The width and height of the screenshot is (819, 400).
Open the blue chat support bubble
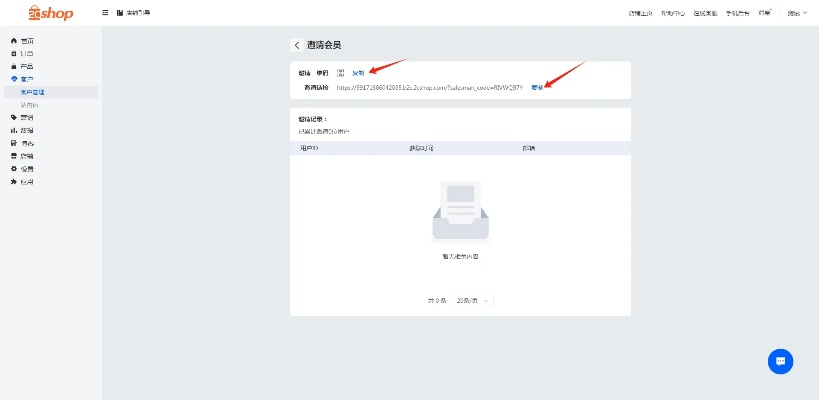[780, 361]
